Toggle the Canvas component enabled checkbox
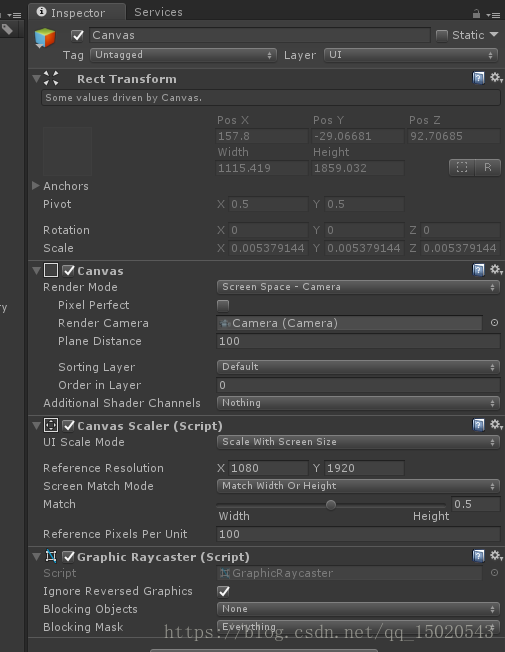 tap(69, 271)
